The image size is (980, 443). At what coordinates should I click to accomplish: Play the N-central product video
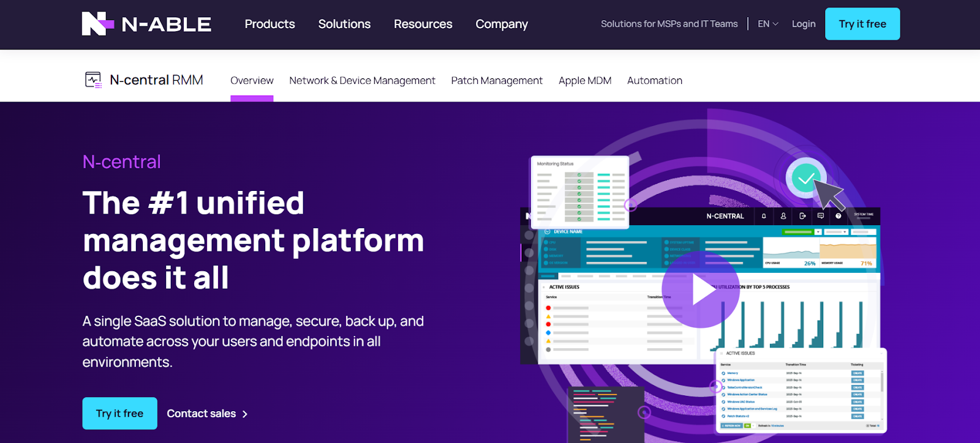tap(701, 289)
